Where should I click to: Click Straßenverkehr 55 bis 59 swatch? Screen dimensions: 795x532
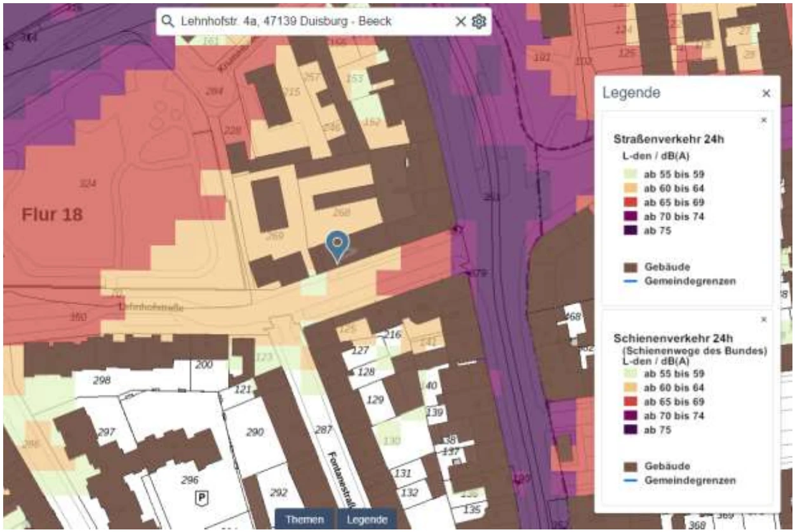point(630,175)
